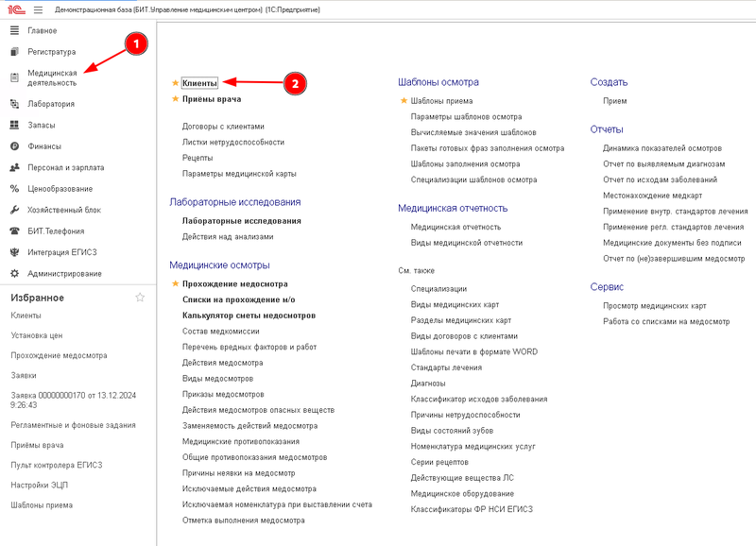Open the Медицинская деятельность section

[52, 77]
